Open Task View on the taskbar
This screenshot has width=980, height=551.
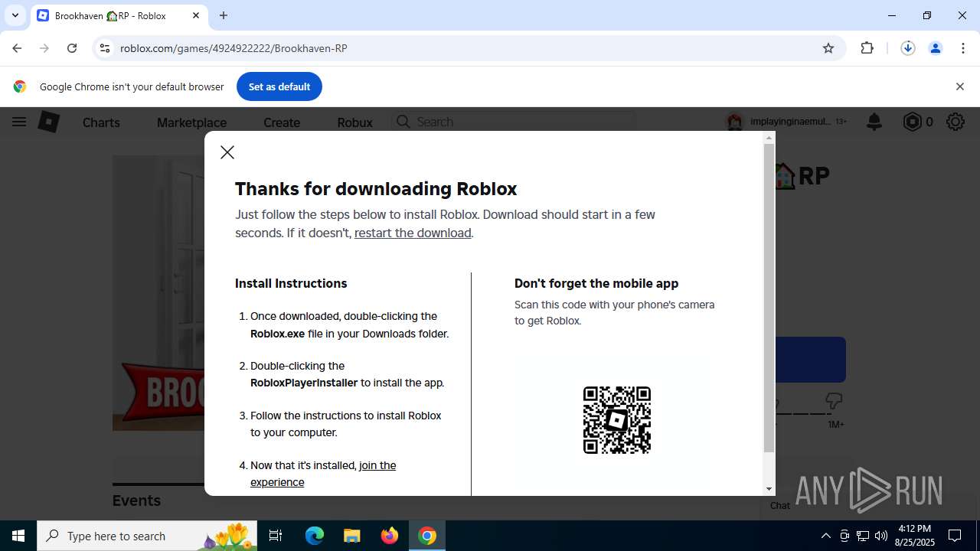pyautogui.click(x=276, y=536)
